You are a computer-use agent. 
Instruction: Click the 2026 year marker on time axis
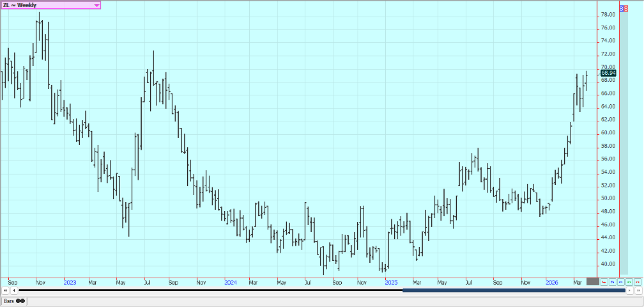pyautogui.click(x=551, y=281)
